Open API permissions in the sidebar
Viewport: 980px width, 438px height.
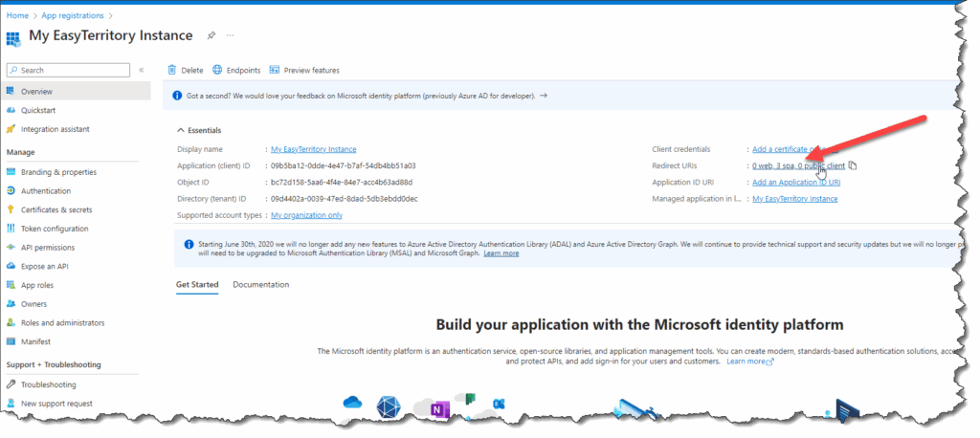tap(50, 248)
